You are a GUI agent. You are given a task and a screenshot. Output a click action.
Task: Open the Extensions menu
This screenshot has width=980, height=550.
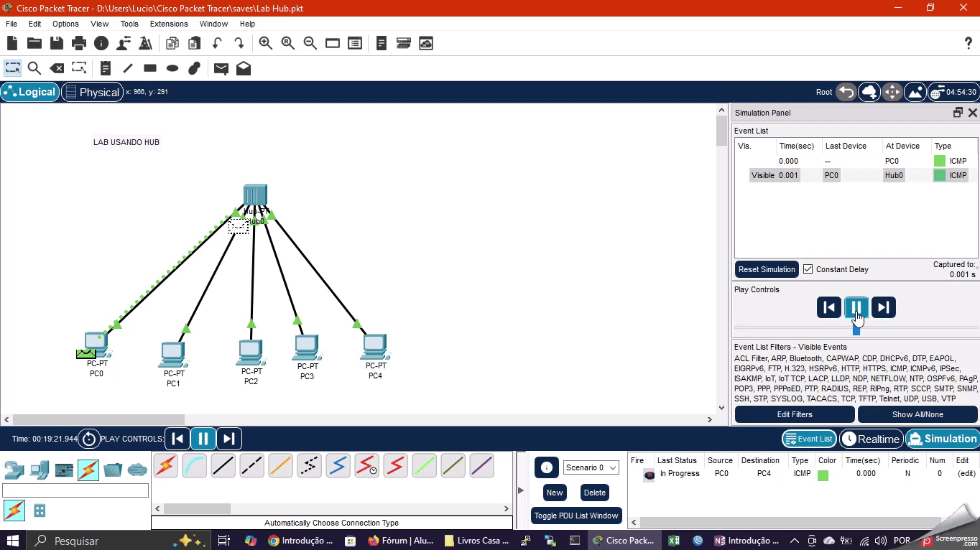pyautogui.click(x=169, y=24)
